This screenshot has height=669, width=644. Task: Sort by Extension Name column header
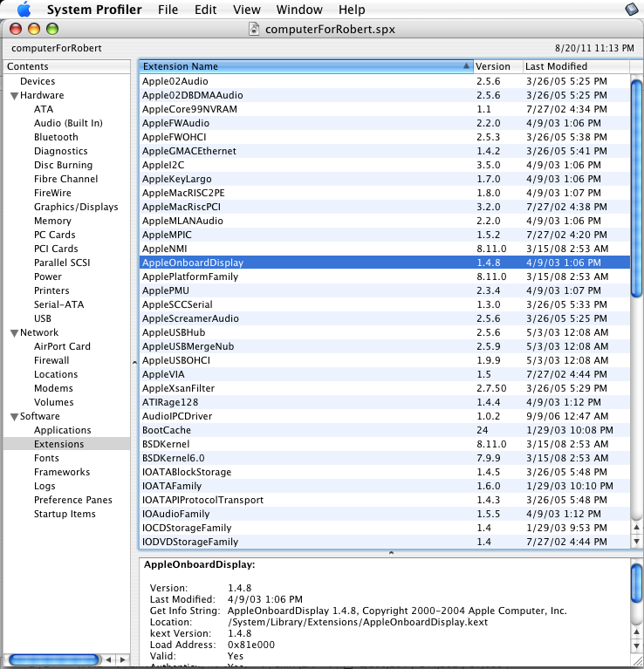tap(305, 66)
